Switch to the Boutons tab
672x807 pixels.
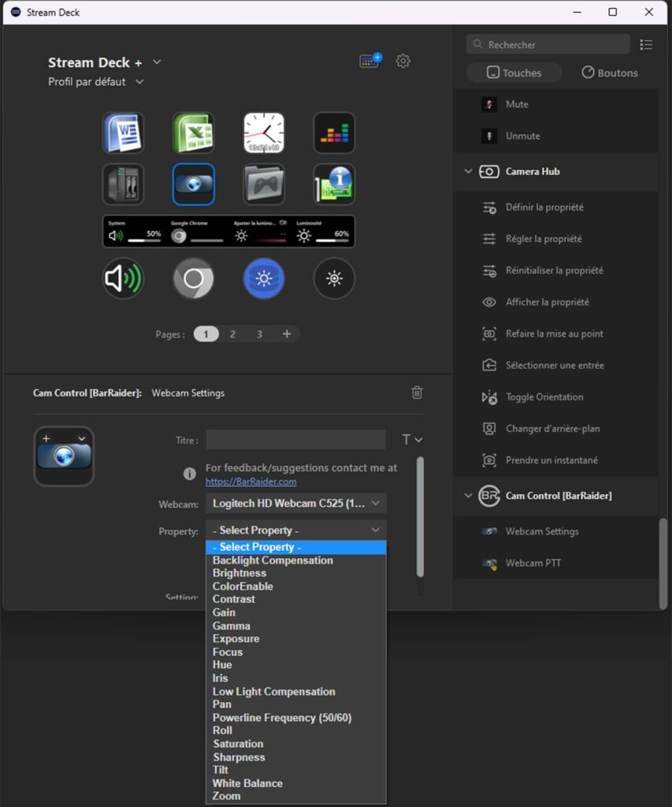[x=609, y=73]
